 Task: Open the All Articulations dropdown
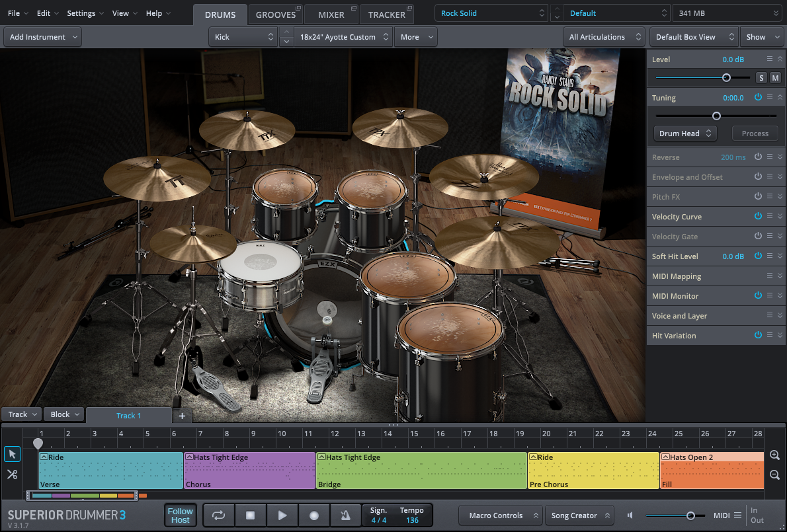(x=604, y=37)
